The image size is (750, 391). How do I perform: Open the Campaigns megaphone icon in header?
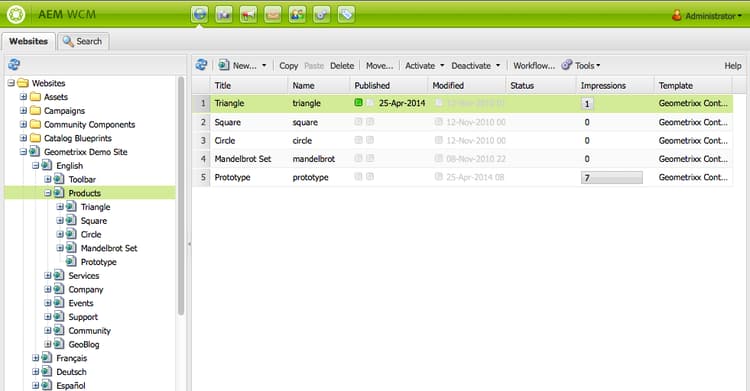[248, 14]
